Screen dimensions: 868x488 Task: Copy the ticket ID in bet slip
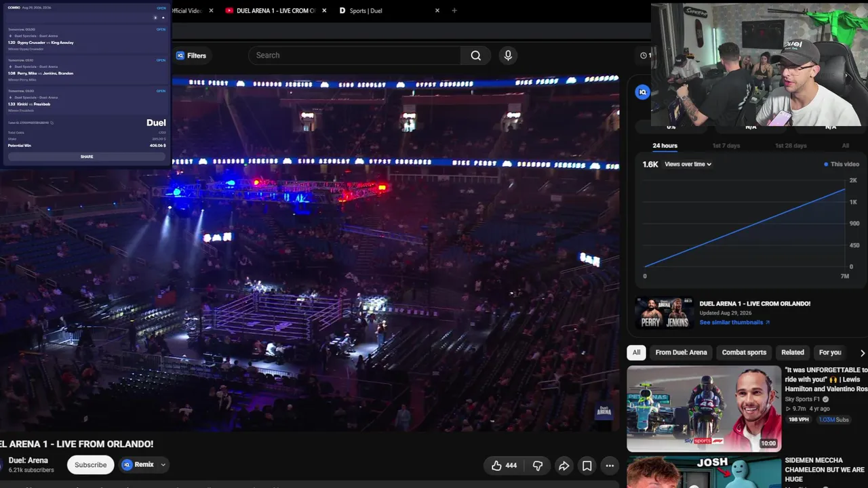click(x=52, y=123)
